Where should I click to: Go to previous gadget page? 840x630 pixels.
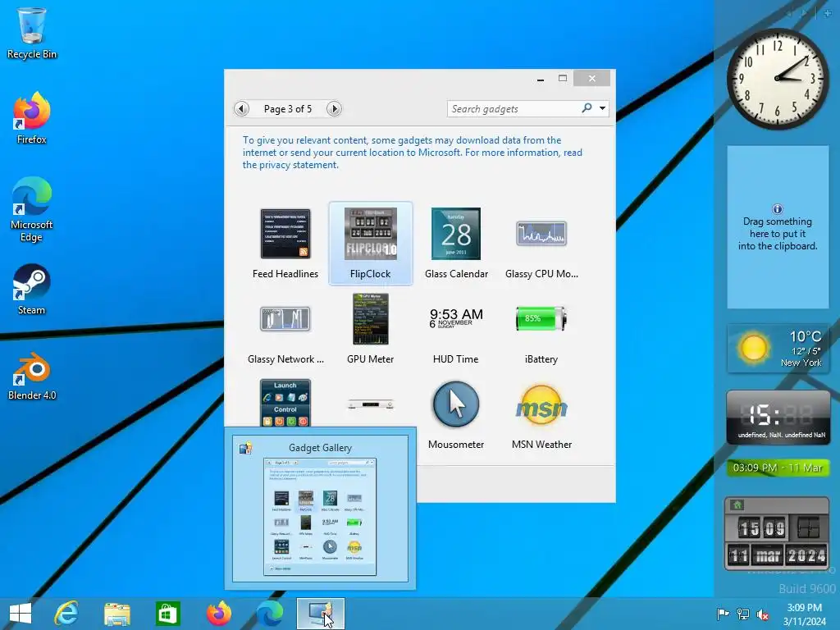(242, 109)
